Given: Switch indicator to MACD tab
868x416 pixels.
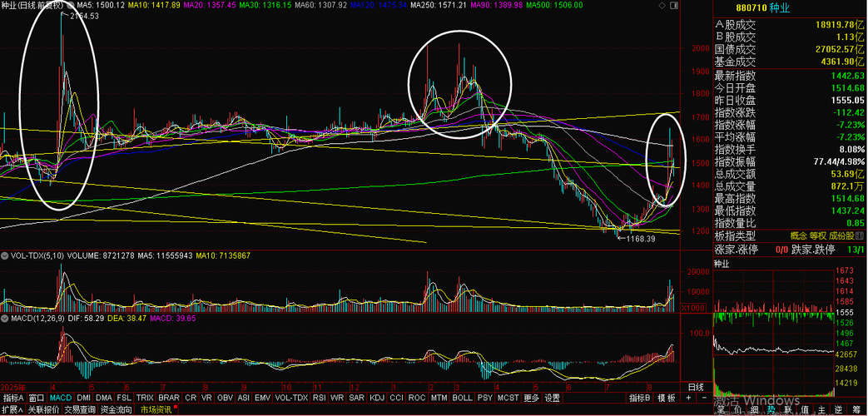Looking at the screenshot, I should 61,398.
